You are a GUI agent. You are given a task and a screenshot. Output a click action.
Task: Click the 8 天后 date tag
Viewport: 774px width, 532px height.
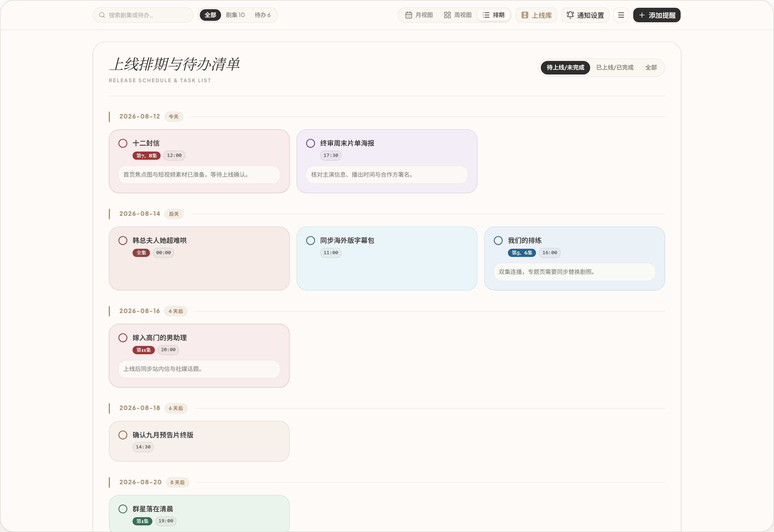(177, 483)
